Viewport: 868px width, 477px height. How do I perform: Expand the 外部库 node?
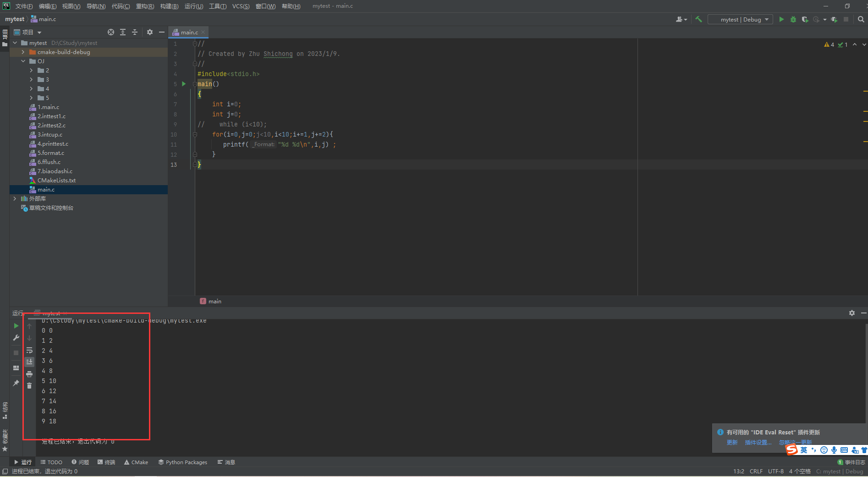[x=15, y=198]
